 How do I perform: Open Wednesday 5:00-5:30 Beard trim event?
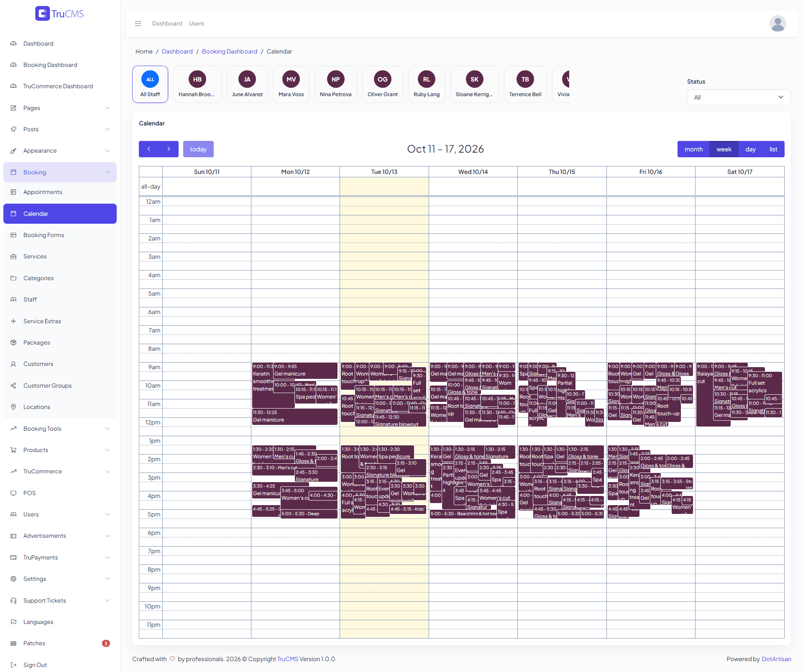point(463,514)
